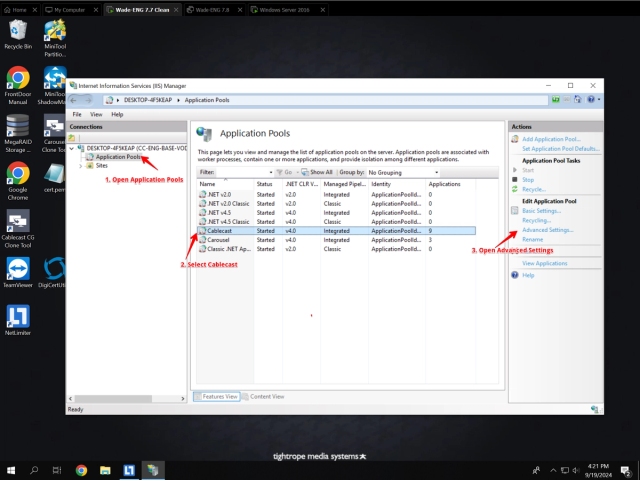Open the help icon in IIS toolbar
The height and width of the screenshot is (480, 640).
[591, 99]
